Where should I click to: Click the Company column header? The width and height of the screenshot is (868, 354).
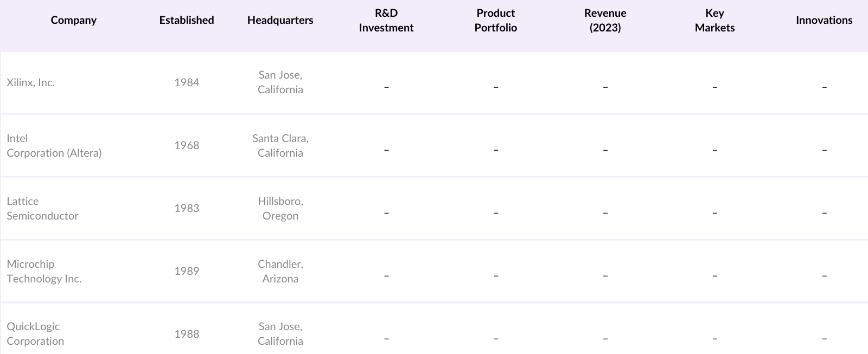(x=73, y=20)
